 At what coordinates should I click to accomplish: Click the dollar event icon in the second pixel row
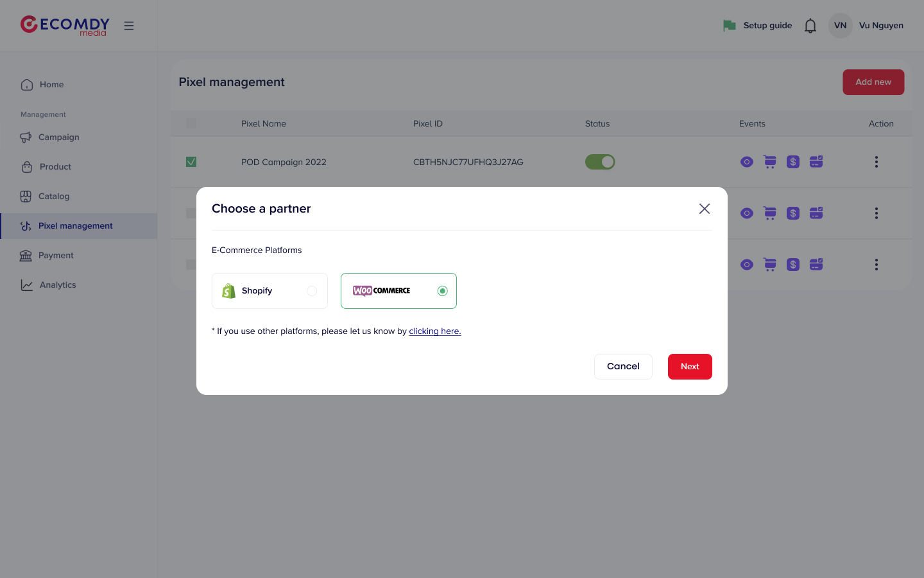(793, 213)
